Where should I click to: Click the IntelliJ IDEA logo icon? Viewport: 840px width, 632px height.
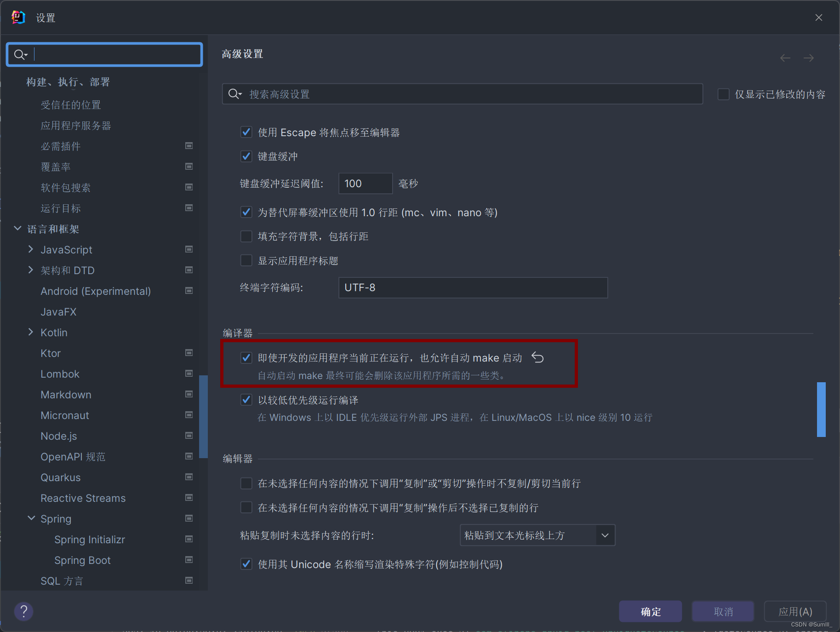[x=18, y=17]
